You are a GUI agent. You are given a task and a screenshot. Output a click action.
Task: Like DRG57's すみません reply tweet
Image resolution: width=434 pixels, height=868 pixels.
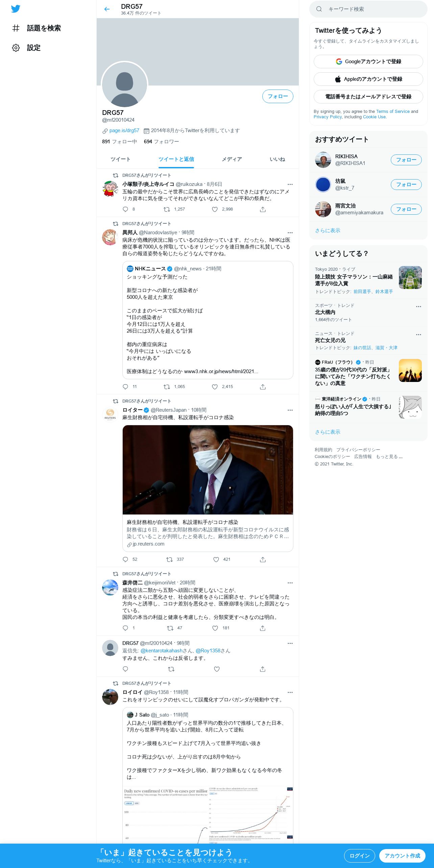tap(217, 669)
